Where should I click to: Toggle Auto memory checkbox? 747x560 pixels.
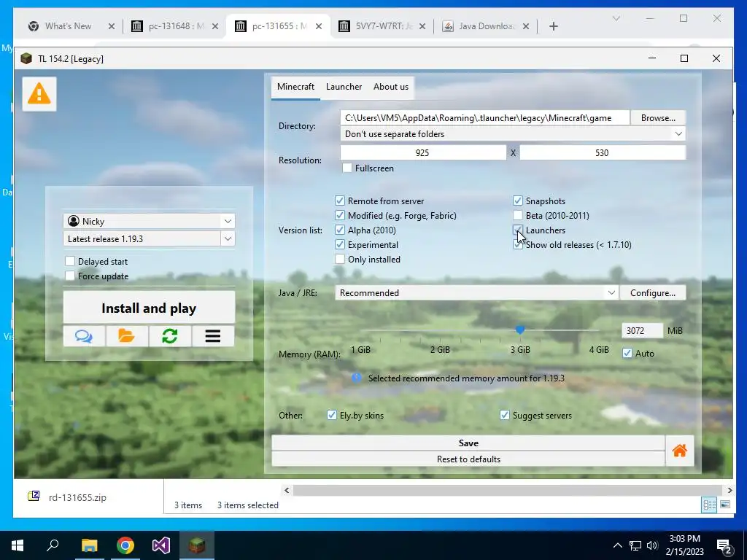tap(627, 354)
